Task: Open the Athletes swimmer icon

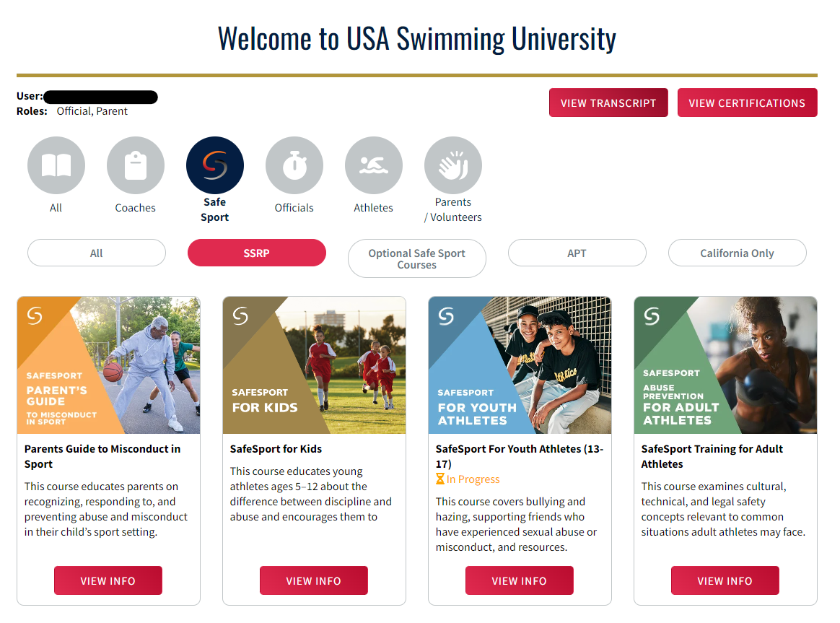Action: click(373, 165)
